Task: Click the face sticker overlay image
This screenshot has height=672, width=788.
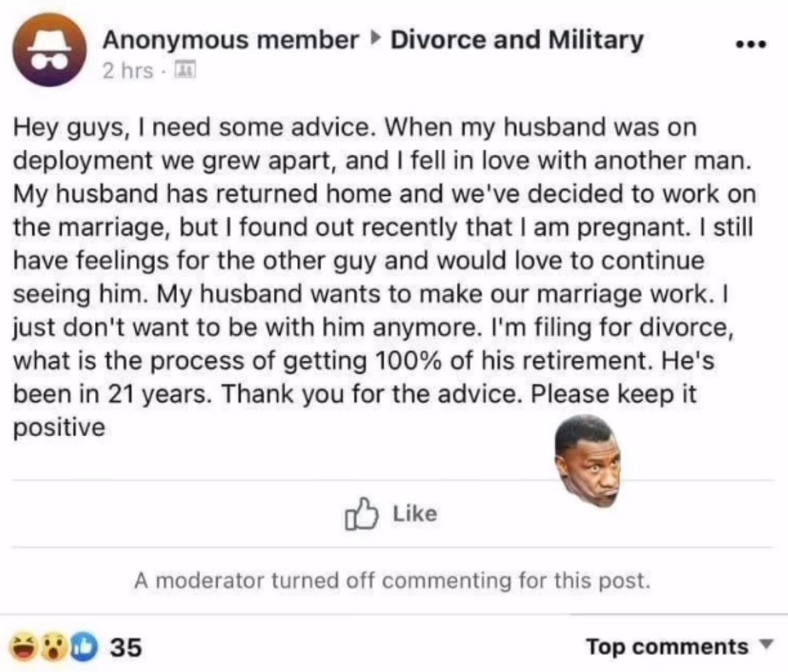Action: (x=587, y=461)
